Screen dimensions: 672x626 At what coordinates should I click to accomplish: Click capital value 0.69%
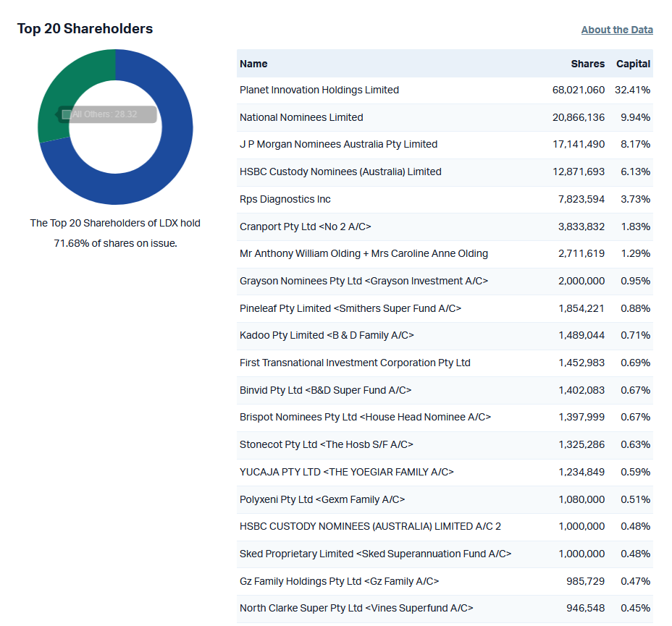[635, 363]
